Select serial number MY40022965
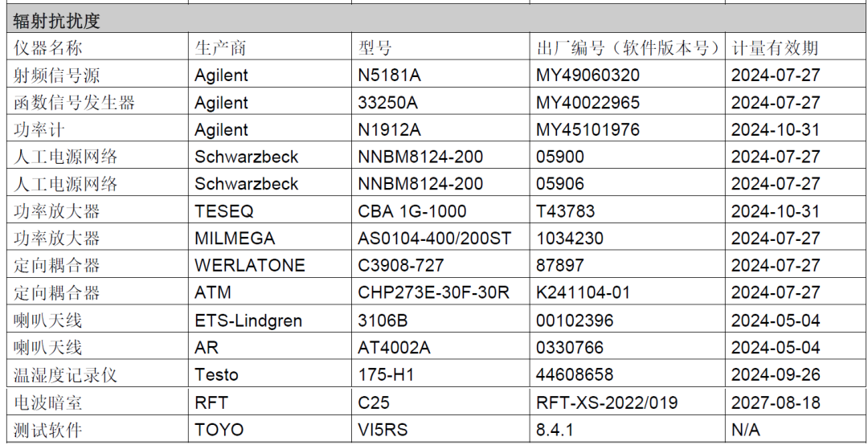The width and height of the screenshot is (868, 445). 588,103
